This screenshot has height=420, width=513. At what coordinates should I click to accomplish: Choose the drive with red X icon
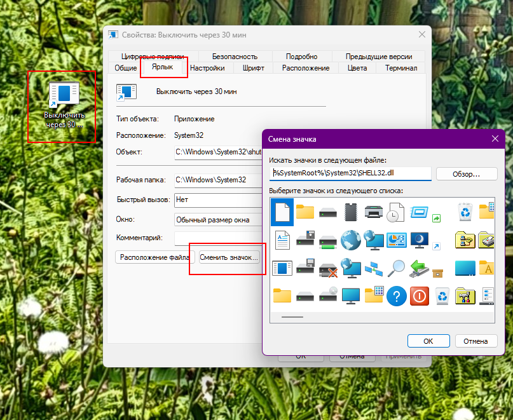[x=327, y=268]
